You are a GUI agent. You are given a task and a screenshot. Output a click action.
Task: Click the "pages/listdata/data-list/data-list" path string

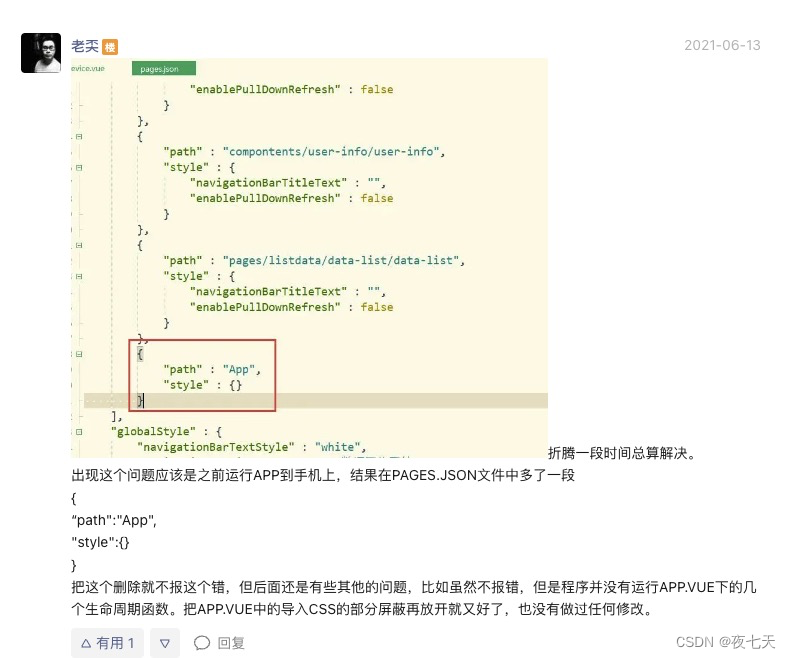(342, 260)
